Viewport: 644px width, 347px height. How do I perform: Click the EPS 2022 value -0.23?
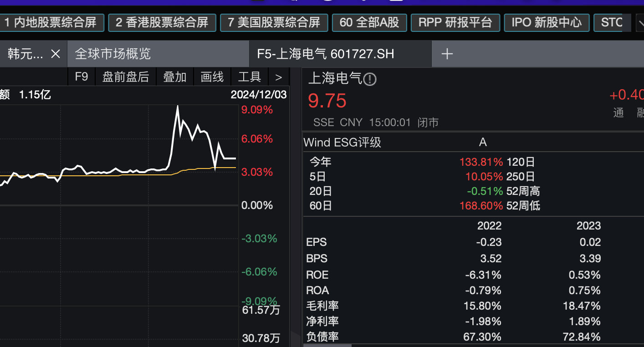489,242
